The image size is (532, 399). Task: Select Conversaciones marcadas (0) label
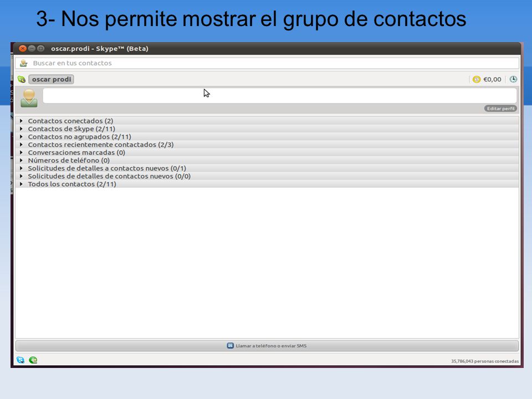pyautogui.click(x=76, y=152)
